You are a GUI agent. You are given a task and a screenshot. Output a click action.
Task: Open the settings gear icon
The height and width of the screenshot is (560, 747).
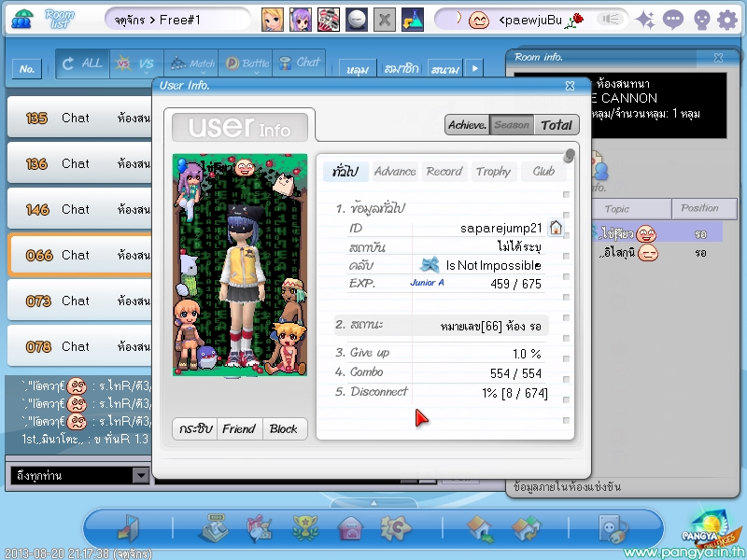[727, 20]
